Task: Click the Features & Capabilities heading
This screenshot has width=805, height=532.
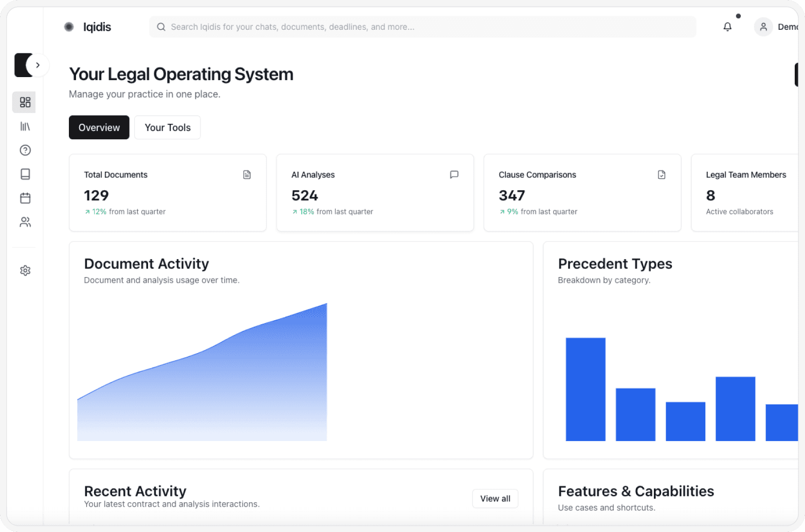Action: [x=636, y=491]
